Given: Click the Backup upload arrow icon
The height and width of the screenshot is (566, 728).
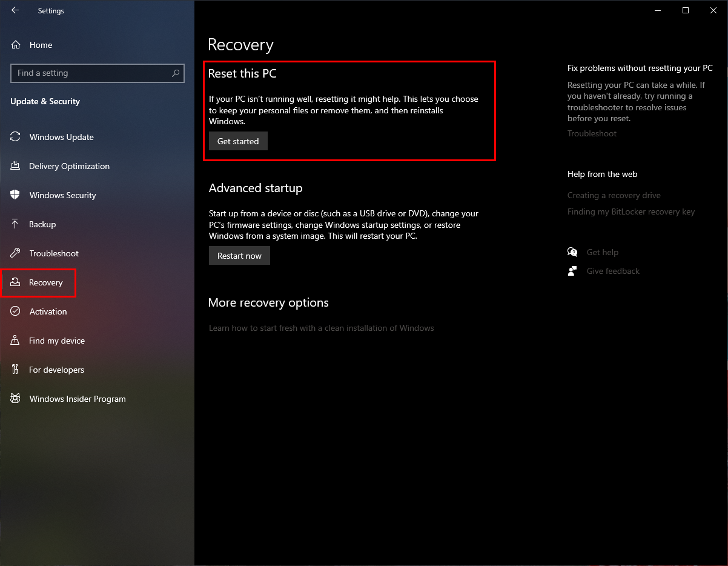Looking at the screenshot, I should pyautogui.click(x=16, y=224).
